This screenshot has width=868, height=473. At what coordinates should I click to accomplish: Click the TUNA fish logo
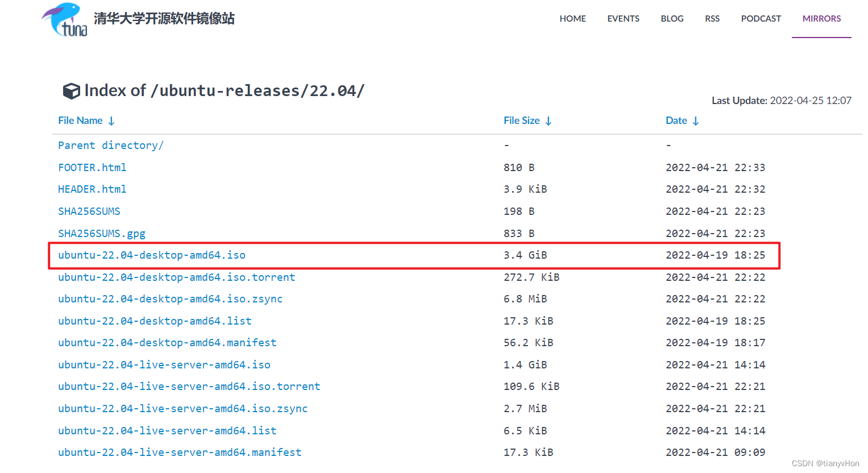coord(65,20)
